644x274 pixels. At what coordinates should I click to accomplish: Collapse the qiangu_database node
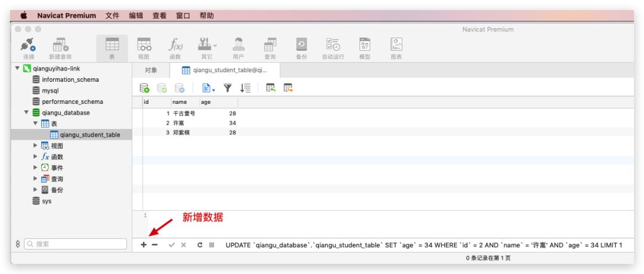click(26, 112)
